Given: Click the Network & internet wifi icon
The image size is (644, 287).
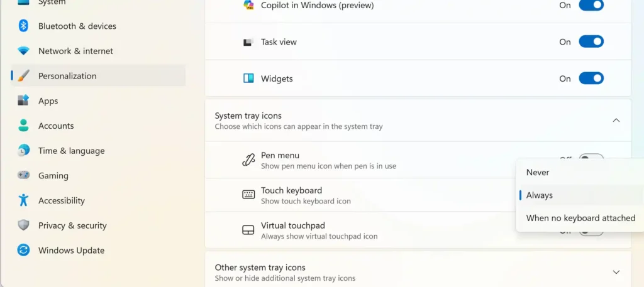Looking at the screenshot, I should click(23, 51).
